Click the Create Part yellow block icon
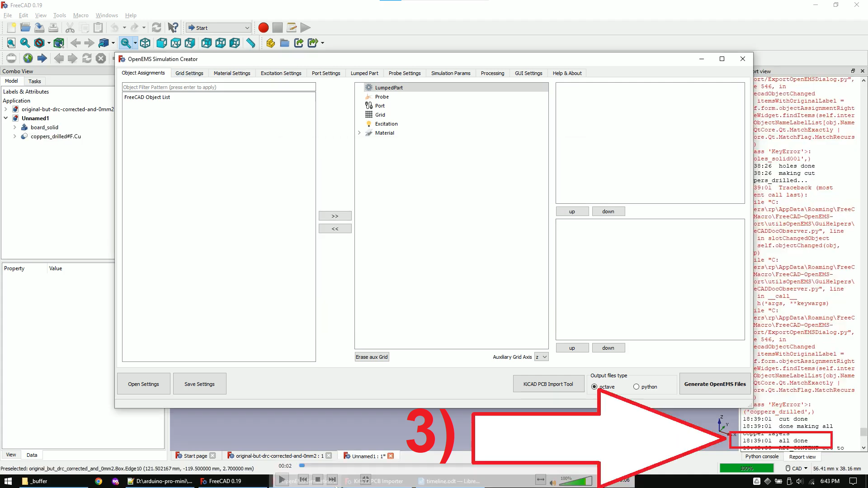This screenshot has height=488, width=868. point(270,43)
